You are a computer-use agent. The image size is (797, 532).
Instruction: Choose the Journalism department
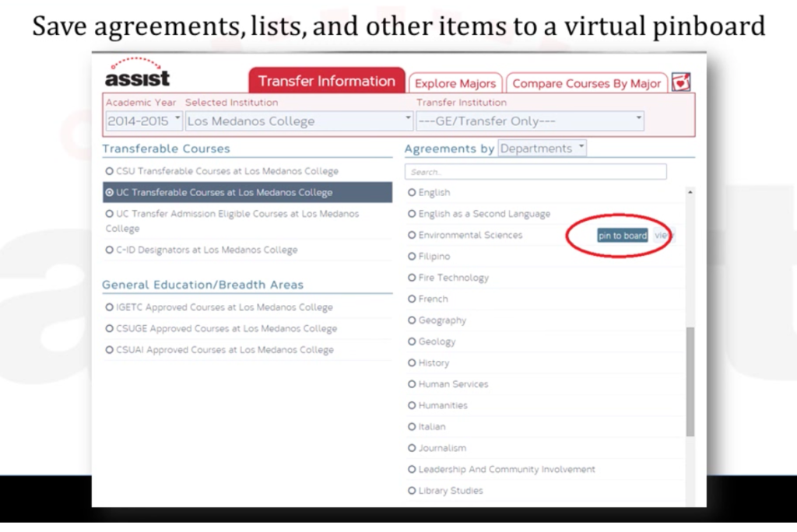tap(437, 449)
